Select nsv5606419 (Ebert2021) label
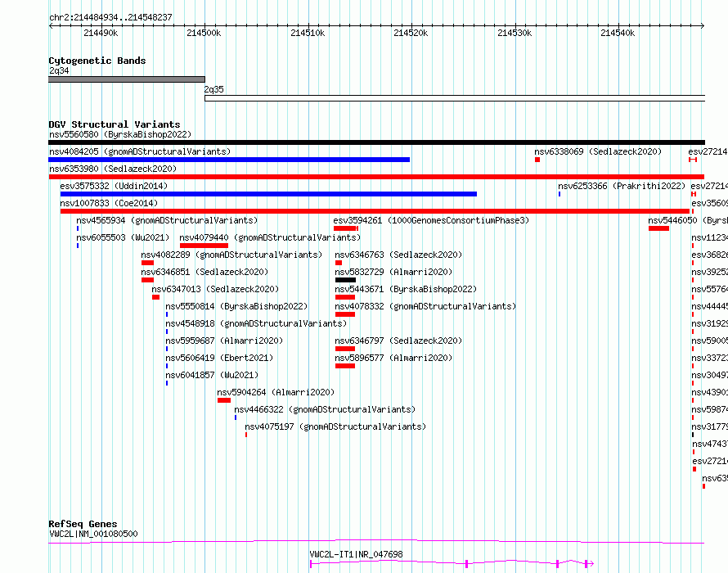This screenshot has height=573, width=728. coord(219,358)
